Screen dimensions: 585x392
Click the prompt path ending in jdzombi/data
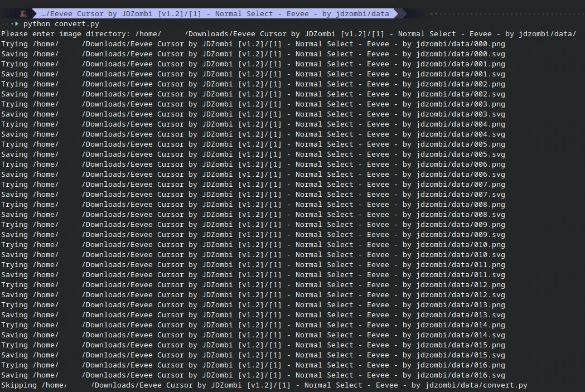[215, 14]
